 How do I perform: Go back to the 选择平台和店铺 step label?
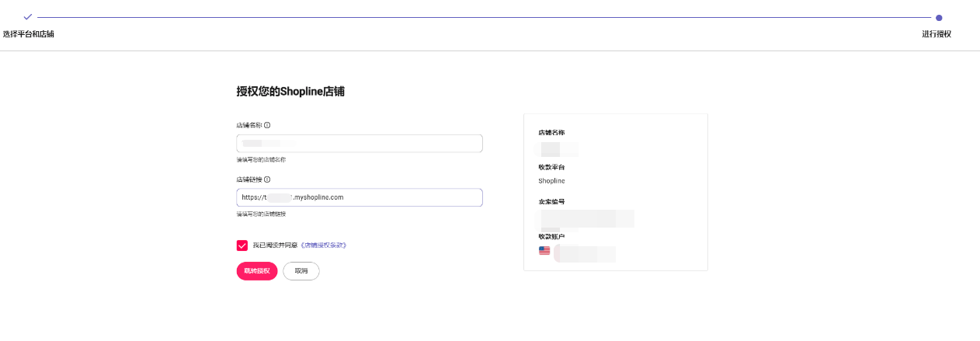(x=28, y=34)
